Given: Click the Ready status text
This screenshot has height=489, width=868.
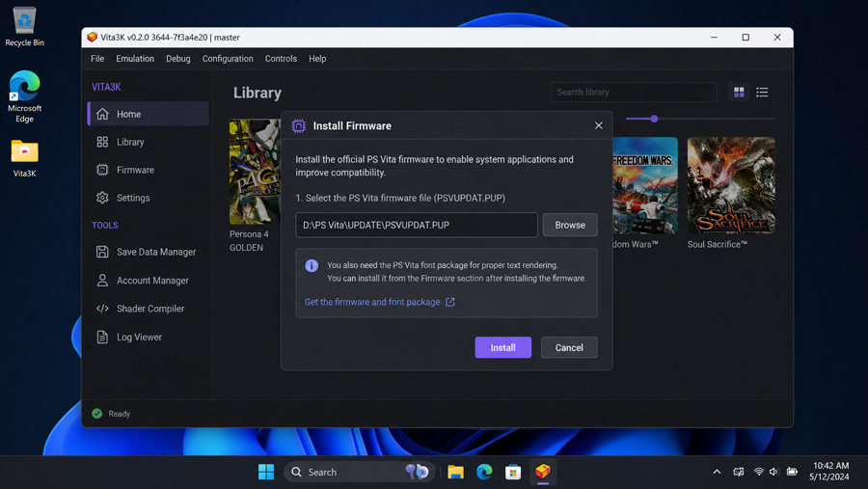Looking at the screenshot, I should coord(119,414).
